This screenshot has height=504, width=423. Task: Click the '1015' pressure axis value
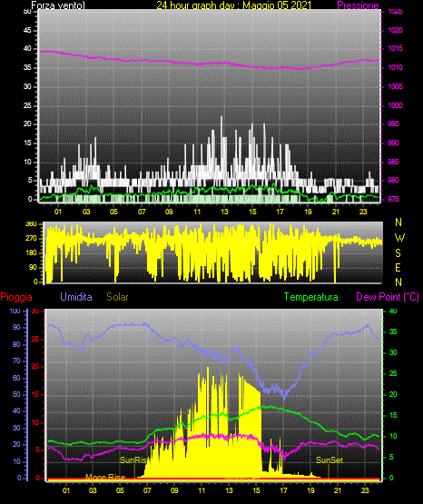pos(396,48)
